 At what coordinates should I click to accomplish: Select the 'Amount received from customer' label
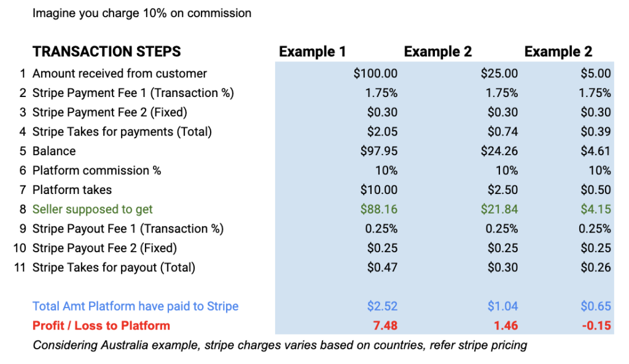tap(119, 74)
